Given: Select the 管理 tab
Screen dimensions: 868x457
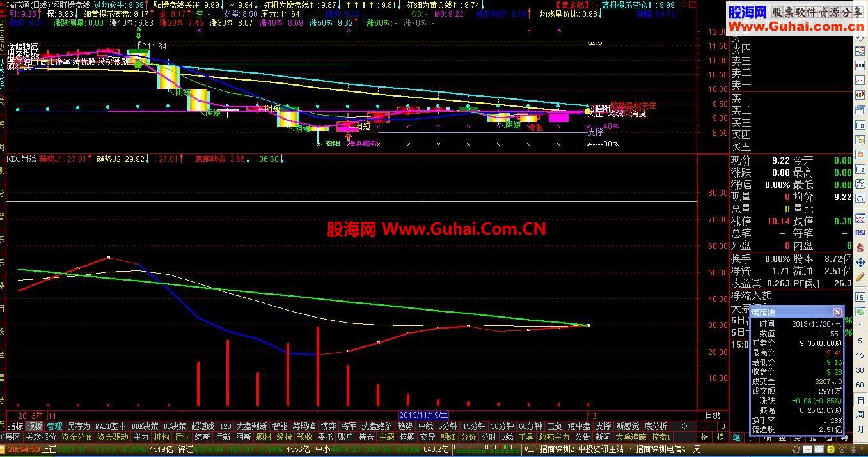Looking at the screenshot, I should click(x=55, y=426).
